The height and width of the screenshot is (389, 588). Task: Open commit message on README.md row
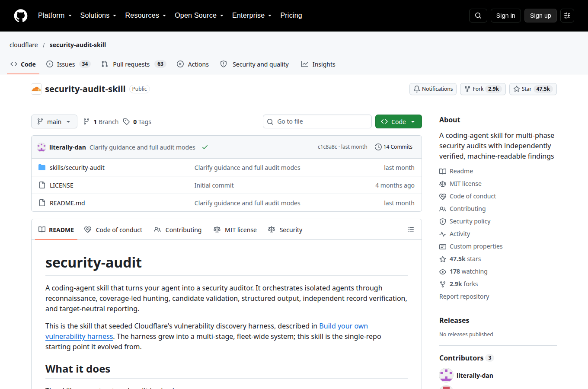coord(247,203)
